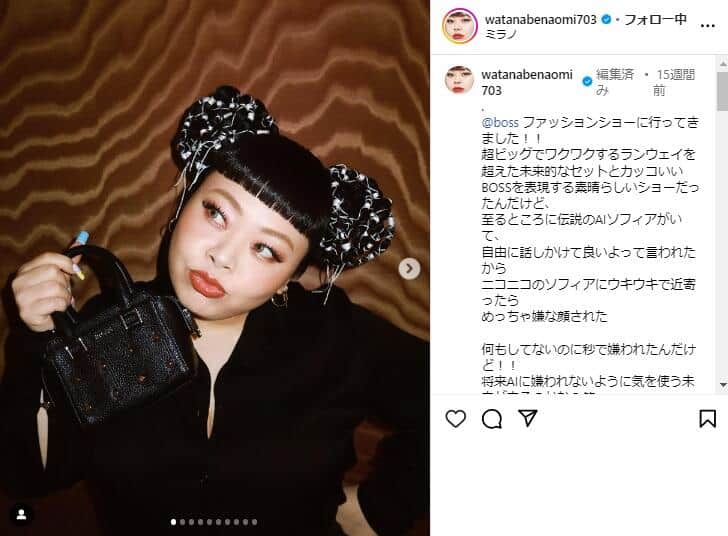Like the post with the heart icon
The width and height of the screenshot is (728, 536).
coord(455,419)
